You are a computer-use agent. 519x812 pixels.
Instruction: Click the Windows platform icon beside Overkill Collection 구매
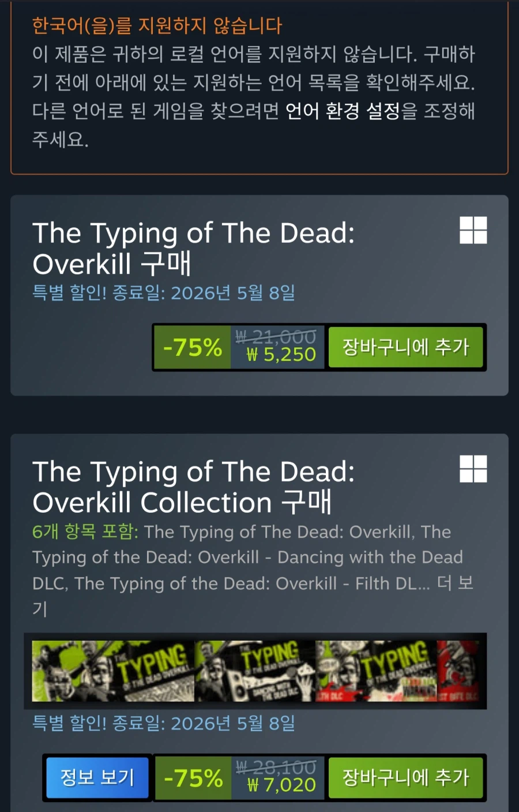coord(473,468)
